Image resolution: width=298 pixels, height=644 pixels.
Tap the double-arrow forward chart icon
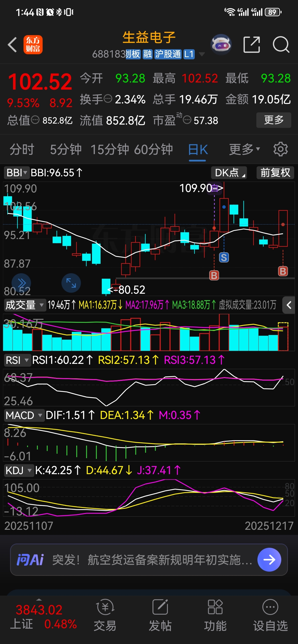(x=21, y=283)
